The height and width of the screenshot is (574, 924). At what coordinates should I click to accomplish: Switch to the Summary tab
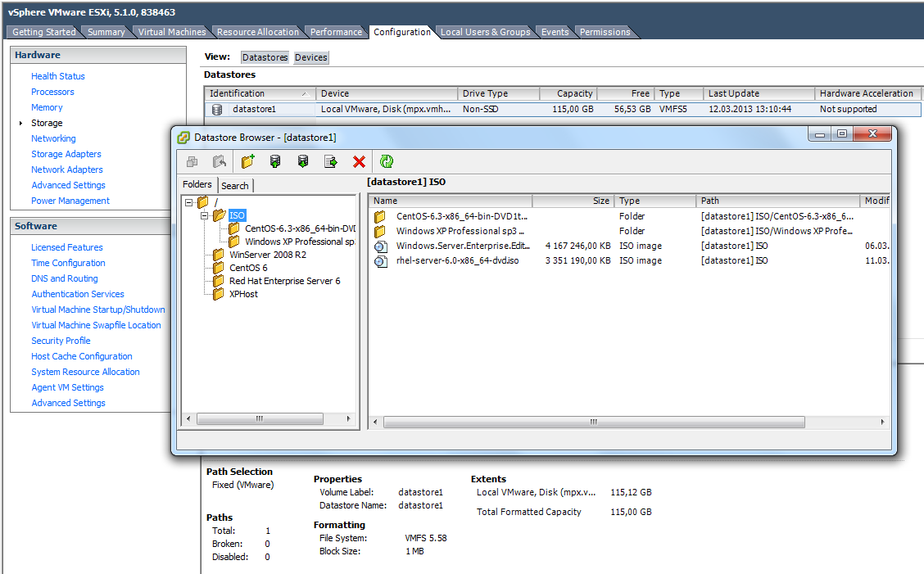click(106, 32)
